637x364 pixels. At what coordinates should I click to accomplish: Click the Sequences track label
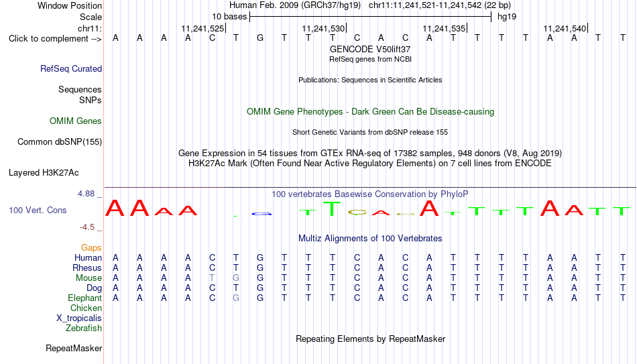(80, 89)
